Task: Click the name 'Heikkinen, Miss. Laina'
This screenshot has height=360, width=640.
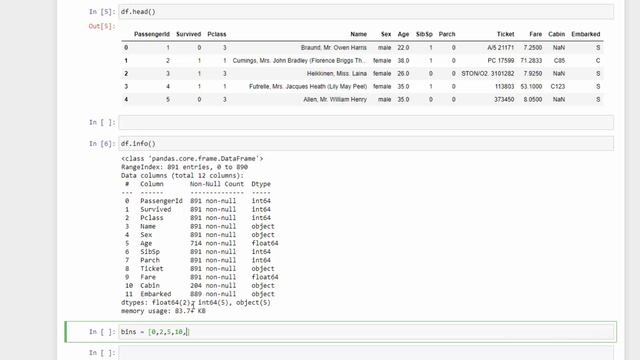Action: [337, 74]
